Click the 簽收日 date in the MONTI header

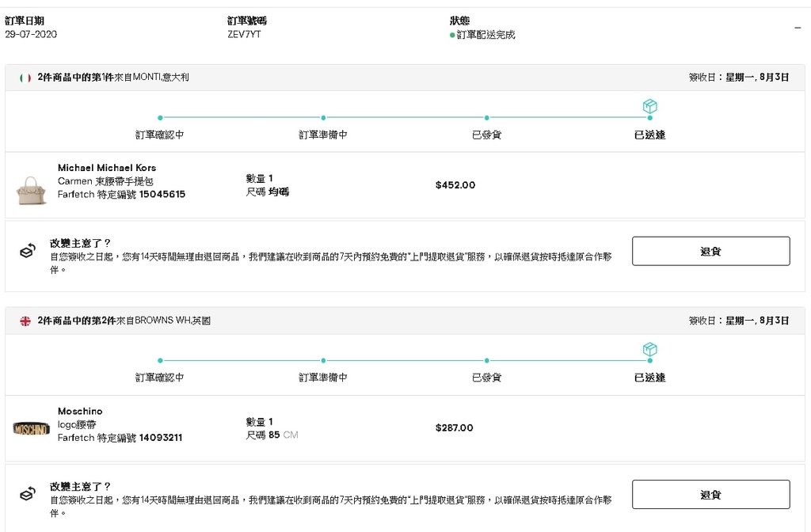739,77
